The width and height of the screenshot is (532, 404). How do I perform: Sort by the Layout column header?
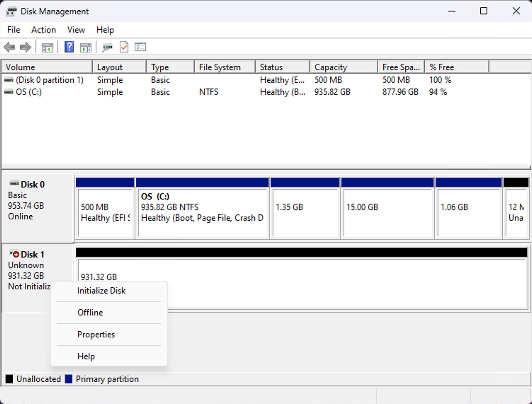point(119,67)
